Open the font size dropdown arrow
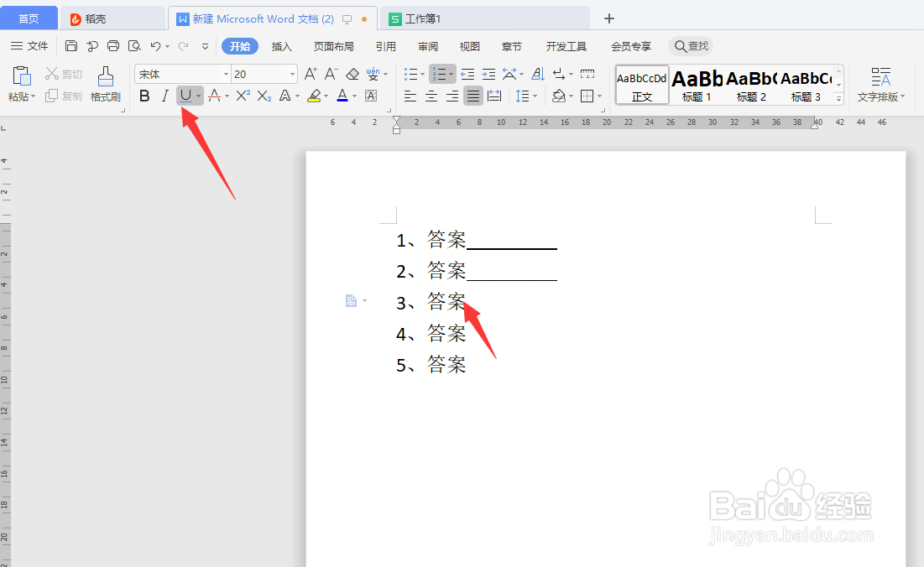This screenshot has width=924, height=567. 292,74
